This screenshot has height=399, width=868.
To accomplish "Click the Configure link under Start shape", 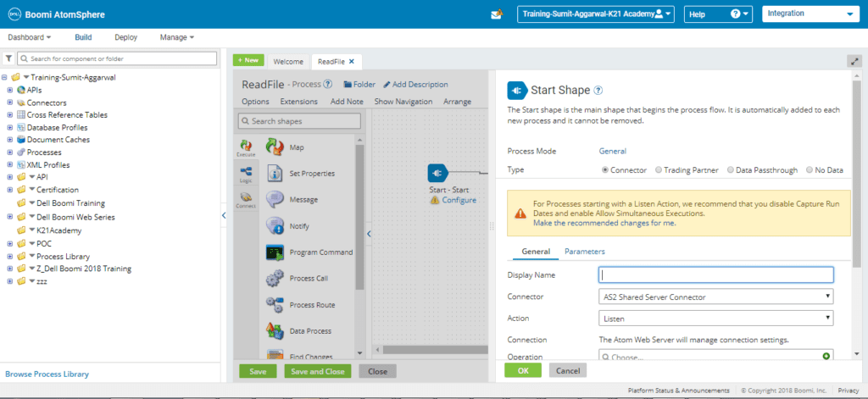I will [x=459, y=200].
